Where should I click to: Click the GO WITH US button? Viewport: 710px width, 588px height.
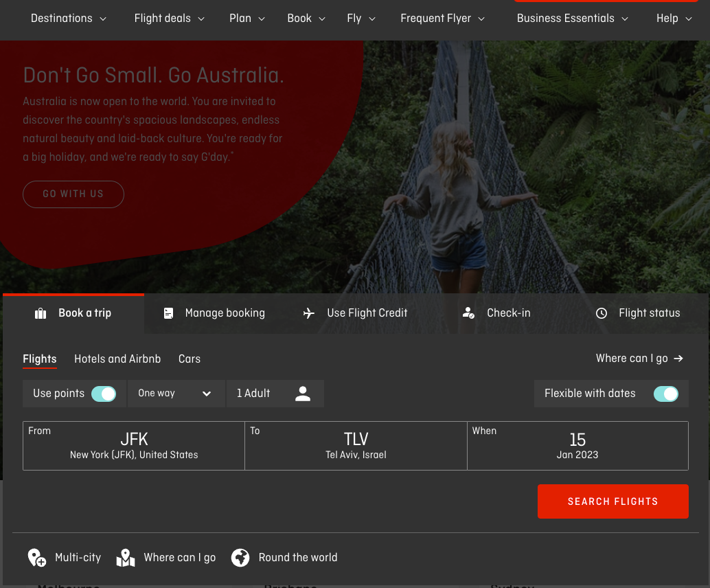[73, 194]
